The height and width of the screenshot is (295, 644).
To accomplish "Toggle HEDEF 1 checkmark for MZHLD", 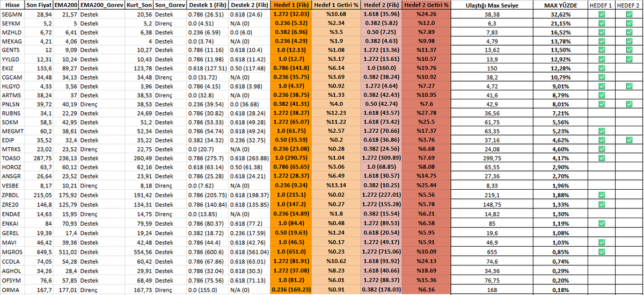I will (601, 33).
